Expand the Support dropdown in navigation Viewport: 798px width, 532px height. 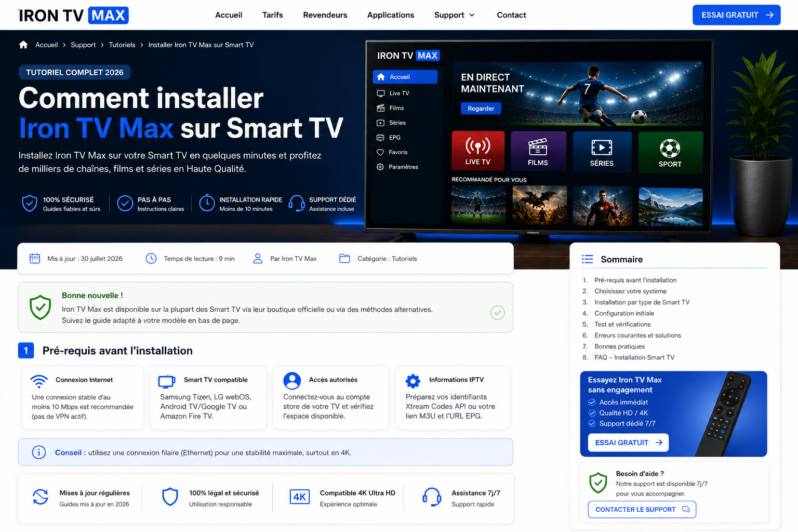455,15
